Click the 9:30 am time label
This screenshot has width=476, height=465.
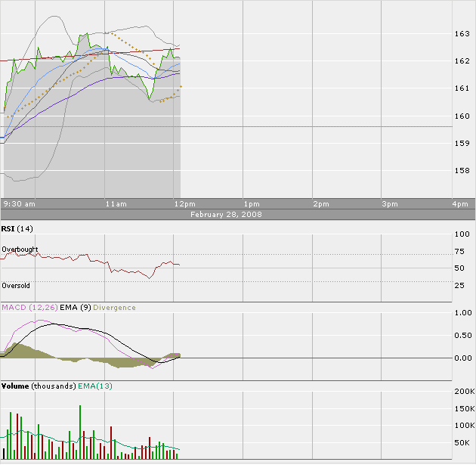[20, 204]
